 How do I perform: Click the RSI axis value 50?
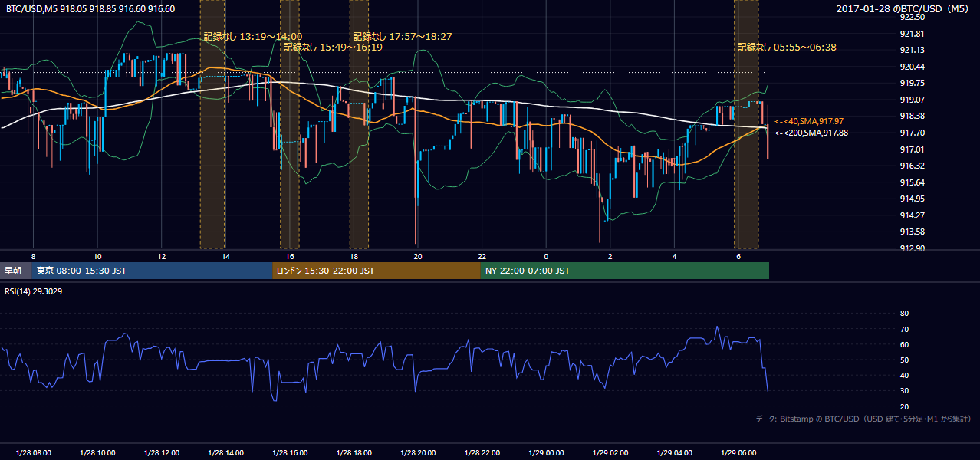[x=904, y=360]
